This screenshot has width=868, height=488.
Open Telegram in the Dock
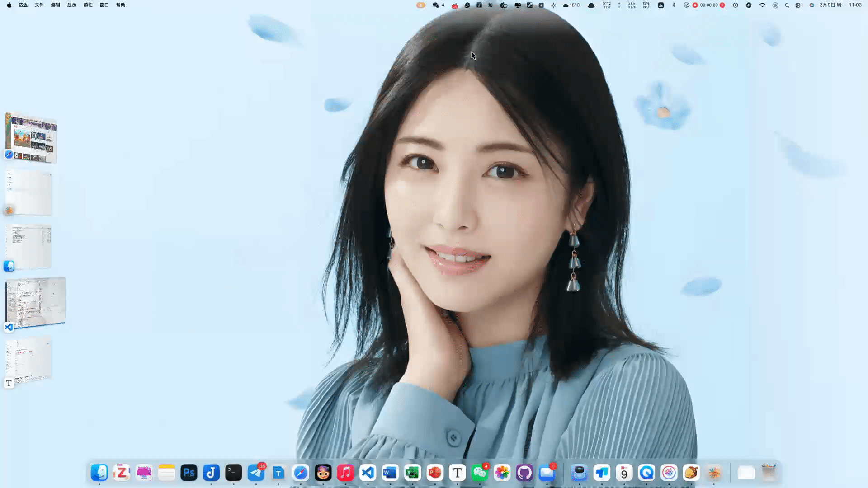[x=256, y=473]
